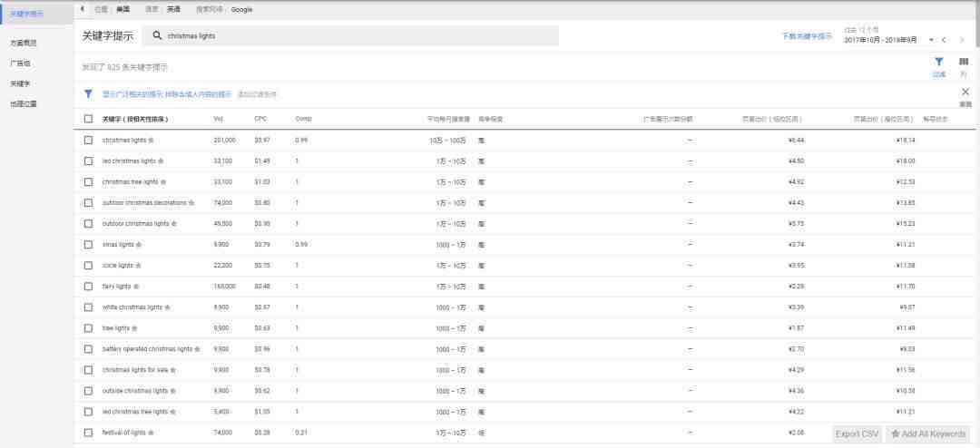The width and height of the screenshot is (980, 448).
Task: Click the ¥18.14 high bid cell
Action: click(x=905, y=140)
